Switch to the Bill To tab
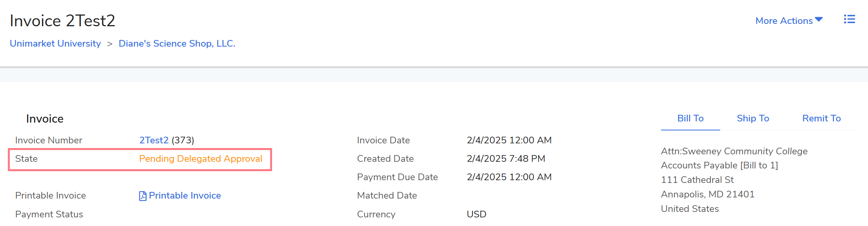This screenshot has height=226, width=868. pos(690,118)
